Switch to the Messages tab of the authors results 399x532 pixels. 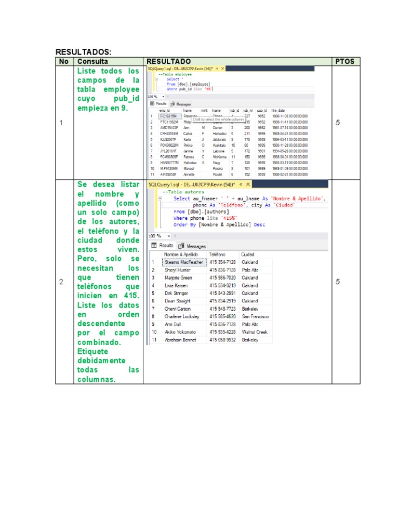193,246
